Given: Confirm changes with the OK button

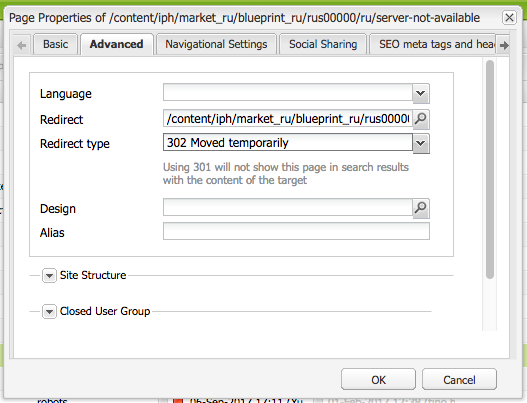Looking at the screenshot, I should click(x=378, y=379).
